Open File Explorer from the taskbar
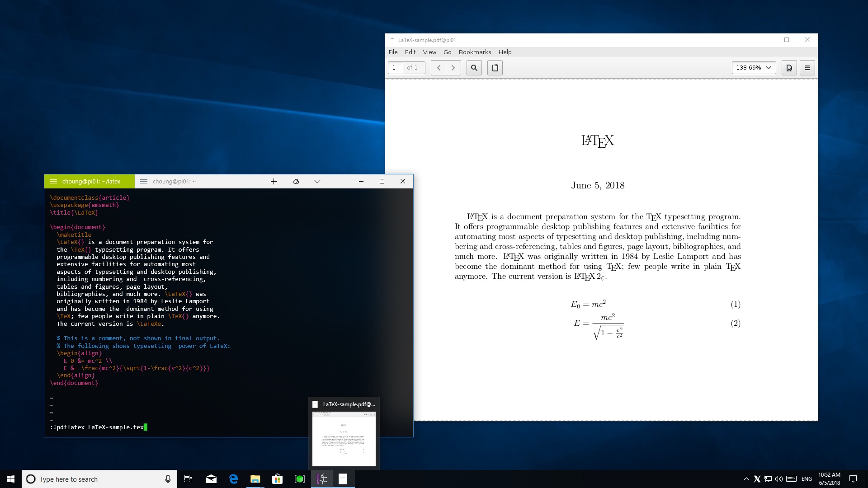 [255, 479]
